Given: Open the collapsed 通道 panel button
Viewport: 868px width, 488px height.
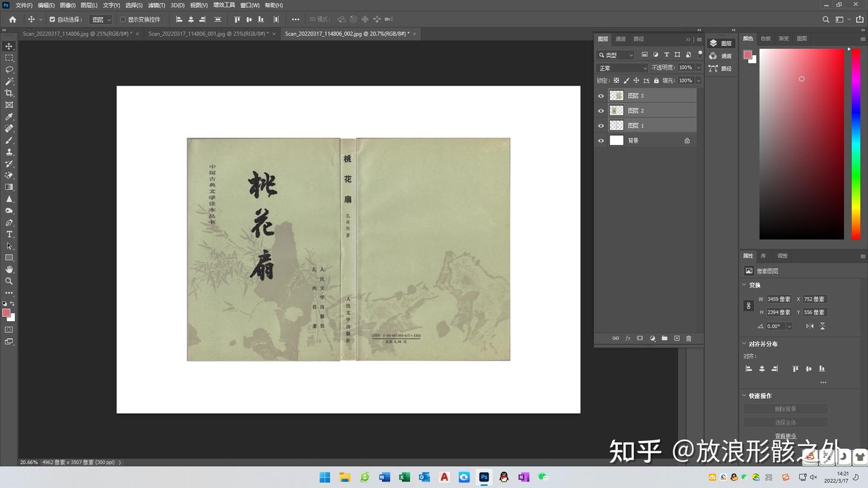Looking at the screenshot, I should (x=720, y=56).
